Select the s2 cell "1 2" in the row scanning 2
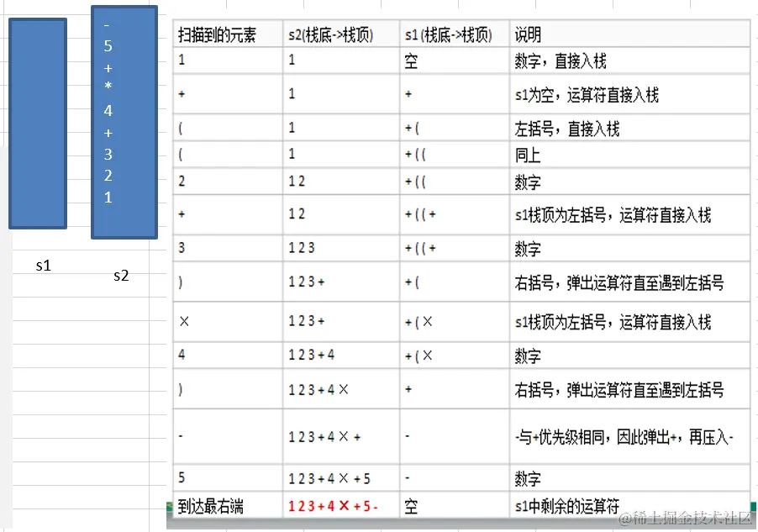This screenshot has height=532, width=758. click(x=341, y=182)
